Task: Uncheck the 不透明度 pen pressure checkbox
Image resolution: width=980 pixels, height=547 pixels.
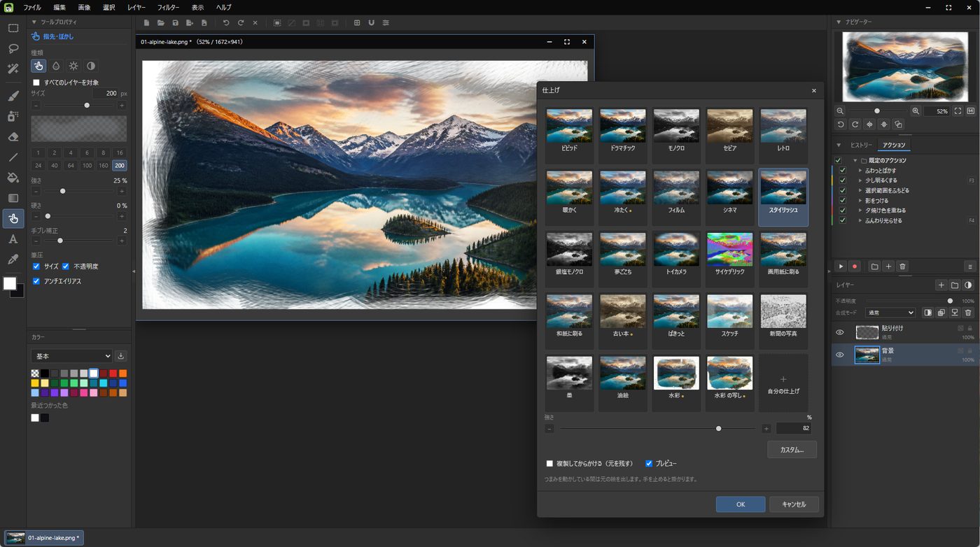Action: (x=66, y=267)
